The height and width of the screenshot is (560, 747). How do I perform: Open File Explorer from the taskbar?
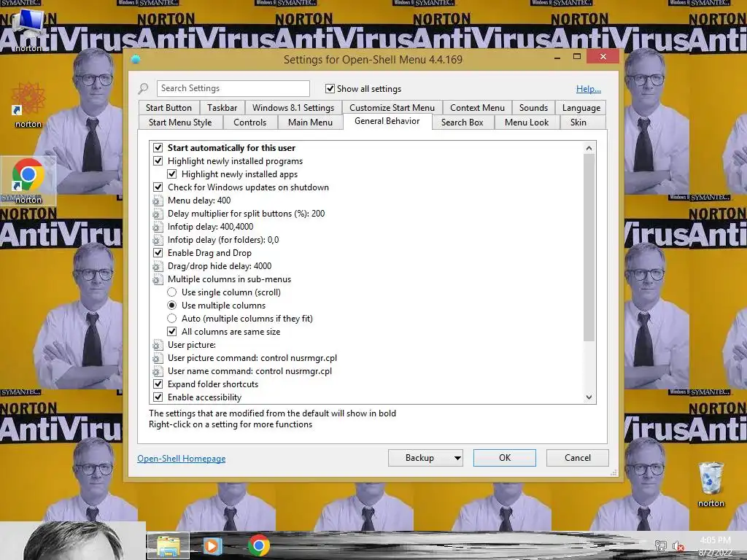click(x=169, y=545)
